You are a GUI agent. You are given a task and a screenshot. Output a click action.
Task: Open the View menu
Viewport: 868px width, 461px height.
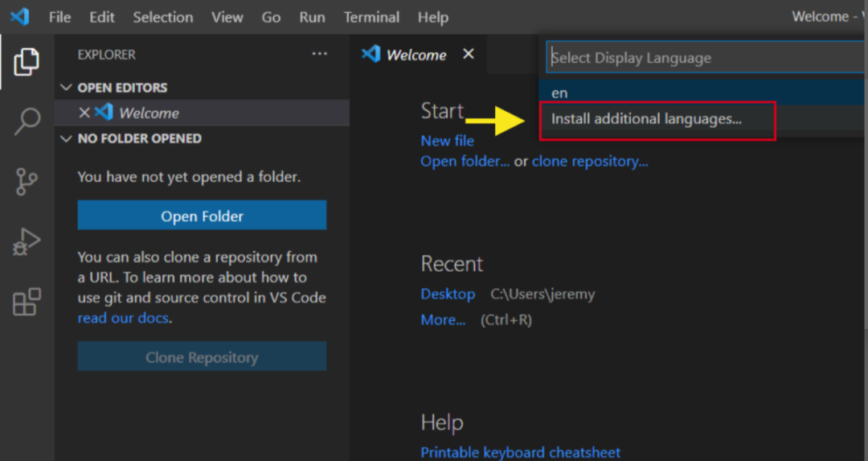(227, 17)
